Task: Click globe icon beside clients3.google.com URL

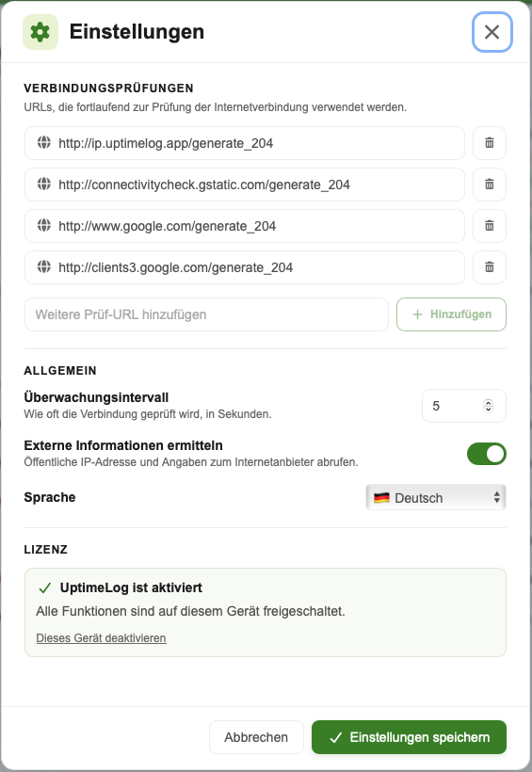Action: click(44, 266)
